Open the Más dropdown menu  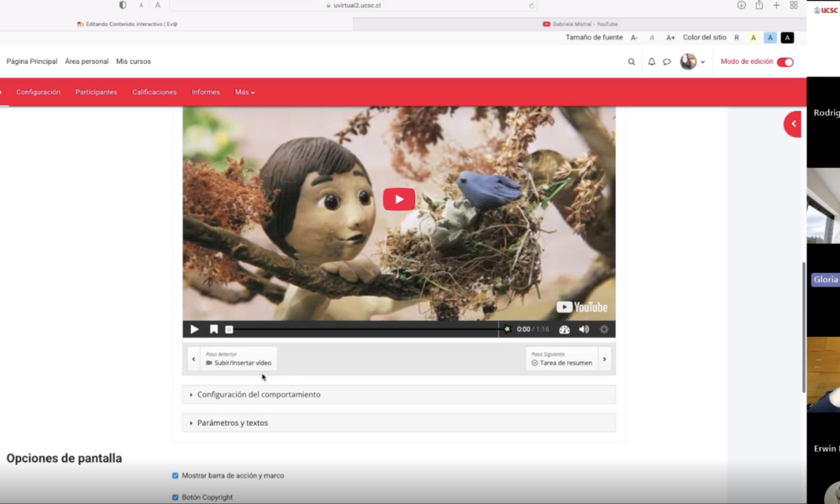(x=244, y=92)
